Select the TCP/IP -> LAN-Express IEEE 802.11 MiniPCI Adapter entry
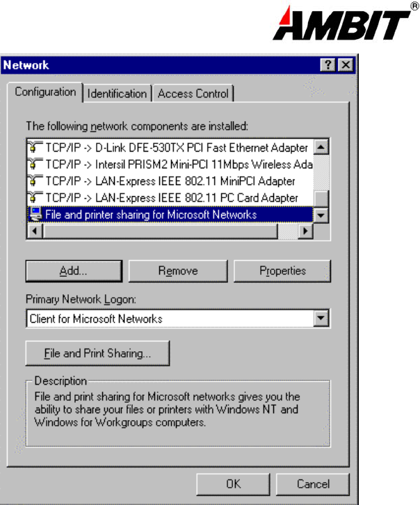 [x=170, y=181]
